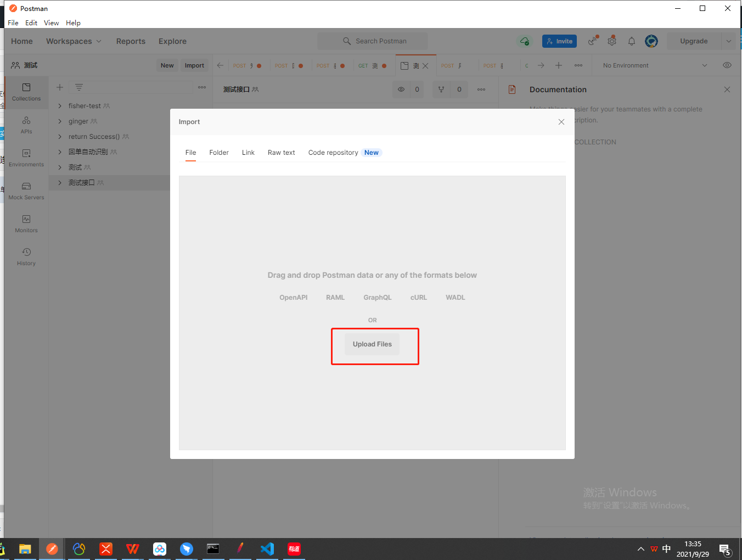742x560 pixels.
Task: Open the APIs sidebar section
Action: pyautogui.click(x=26, y=125)
